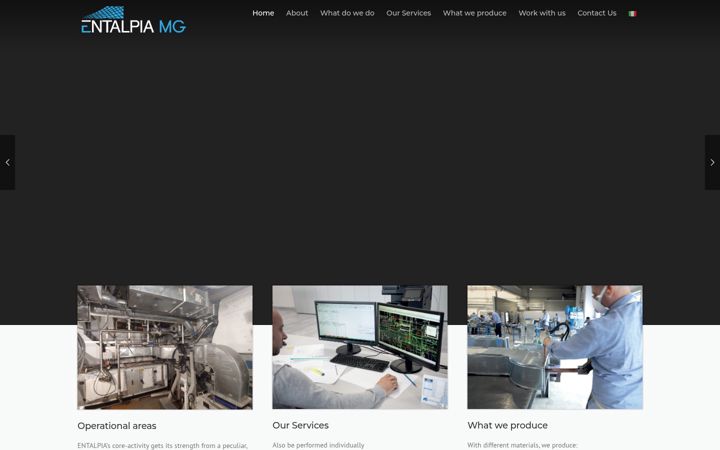Image resolution: width=720 pixels, height=450 pixels.
Task: Open the What we produce heading below photo
Action: pyautogui.click(x=507, y=425)
